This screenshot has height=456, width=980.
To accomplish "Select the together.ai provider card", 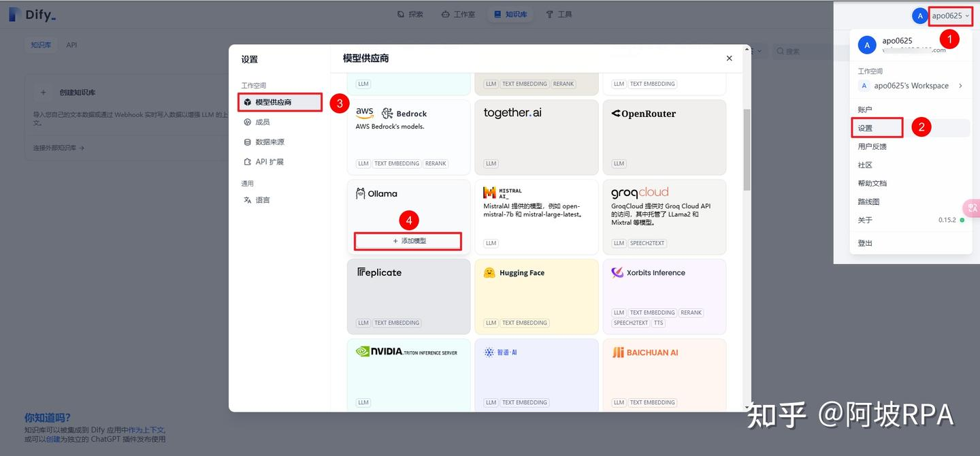I will [536, 137].
